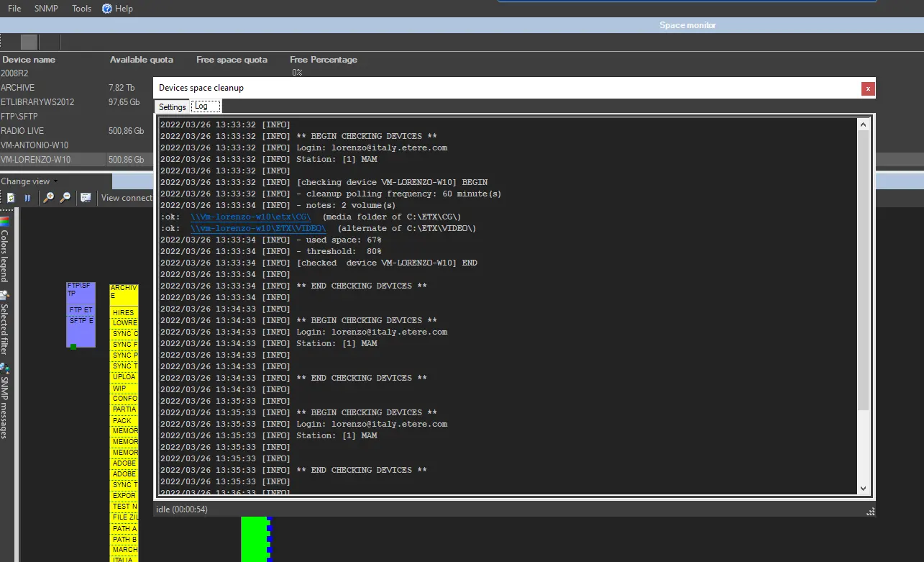
Task: Switch to the Settings tab
Action: pyautogui.click(x=172, y=107)
